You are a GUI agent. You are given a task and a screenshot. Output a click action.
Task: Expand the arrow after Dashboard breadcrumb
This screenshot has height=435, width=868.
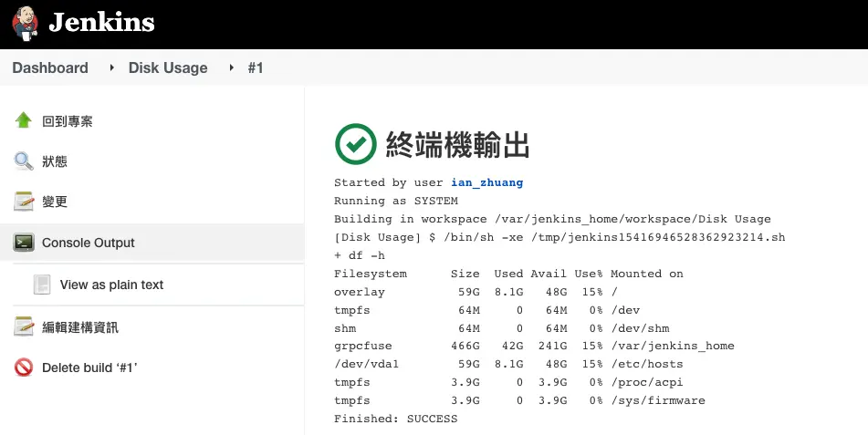[112, 67]
